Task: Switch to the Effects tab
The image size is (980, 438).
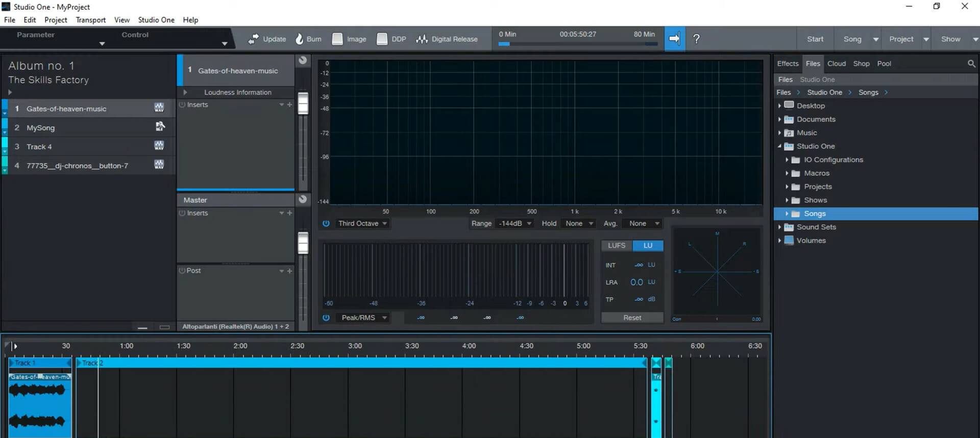Action: point(788,64)
